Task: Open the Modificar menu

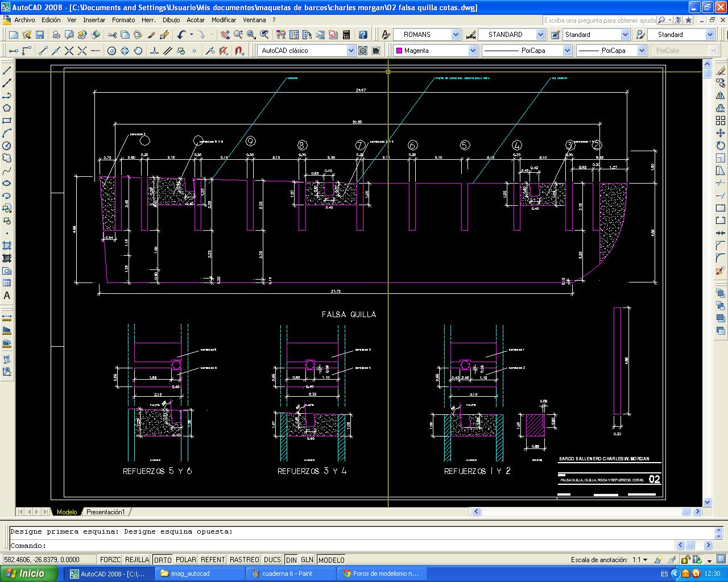Action: (224, 20)
